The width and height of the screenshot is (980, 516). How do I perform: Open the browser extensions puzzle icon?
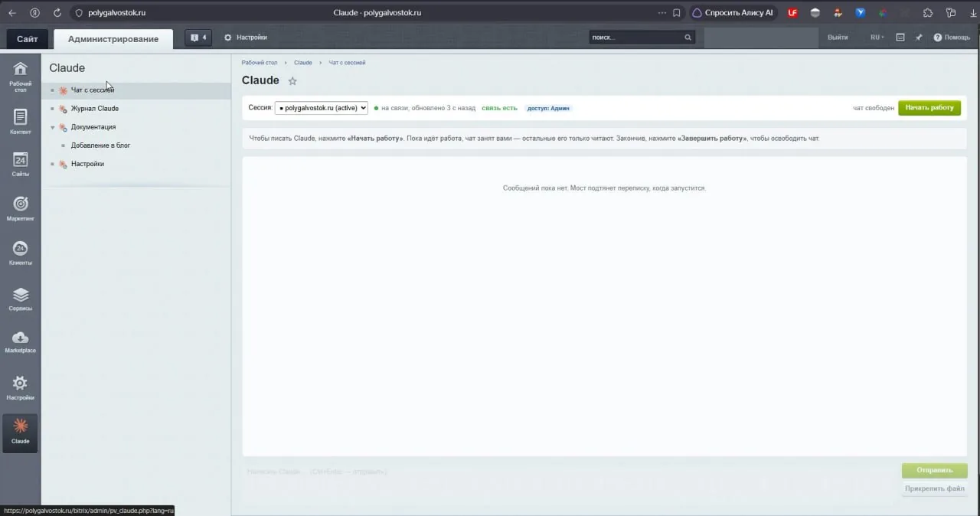(x=929, y=12)
